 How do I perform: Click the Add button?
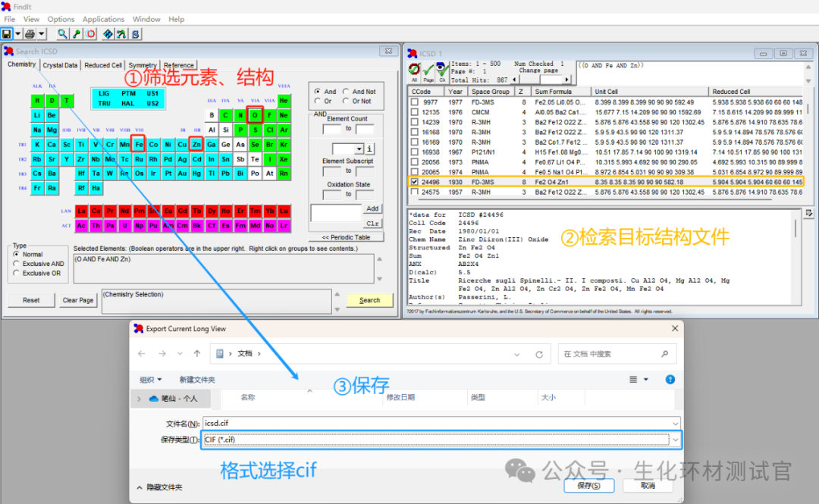[x=372, y=208]
